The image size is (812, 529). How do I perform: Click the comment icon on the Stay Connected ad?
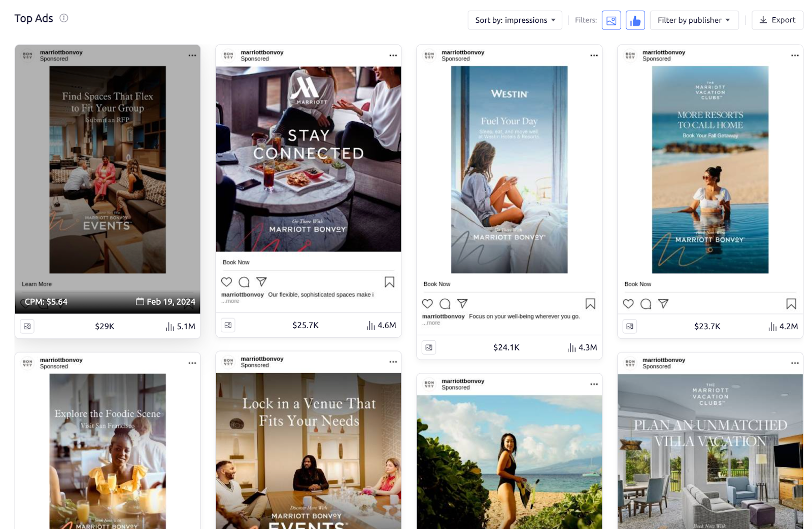pyautogui.click(x=244, y=282)
